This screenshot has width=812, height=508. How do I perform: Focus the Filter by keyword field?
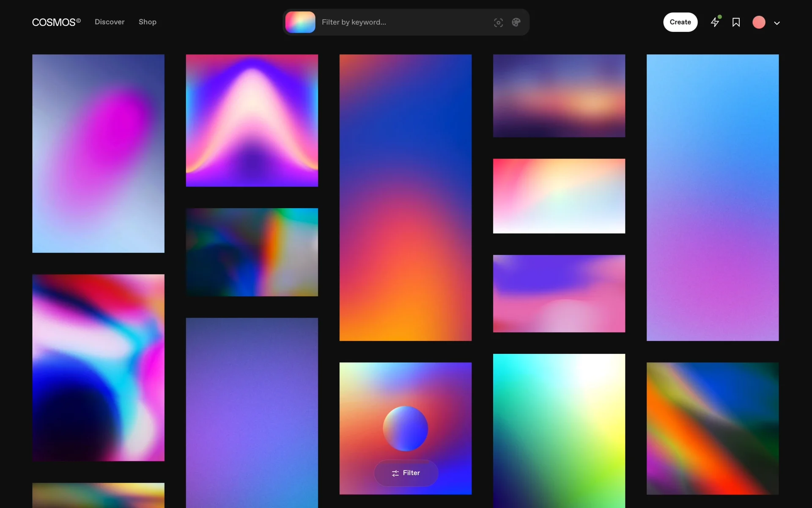(402, 22)
